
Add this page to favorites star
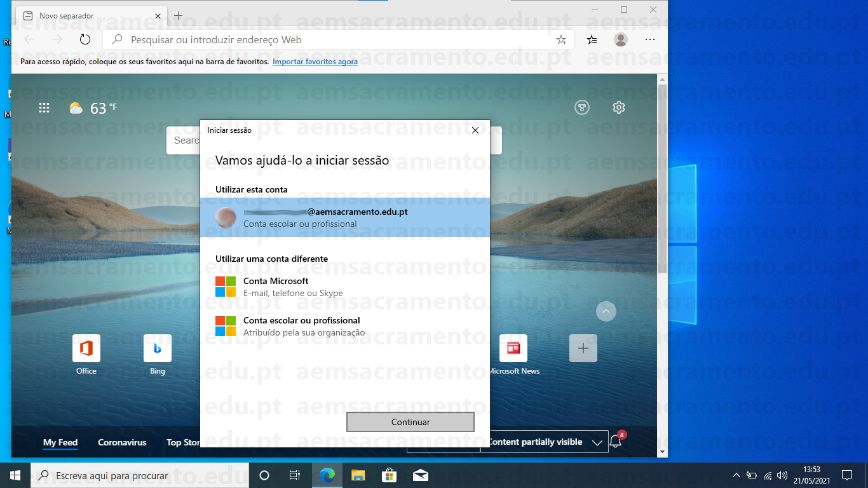tap(561, 39)
